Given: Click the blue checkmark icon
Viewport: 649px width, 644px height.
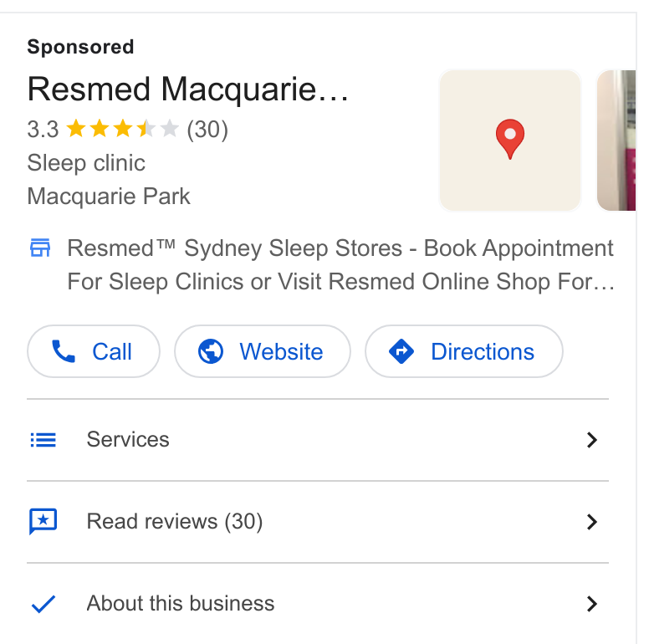Looking at the screenshot, I should point(43,604).
